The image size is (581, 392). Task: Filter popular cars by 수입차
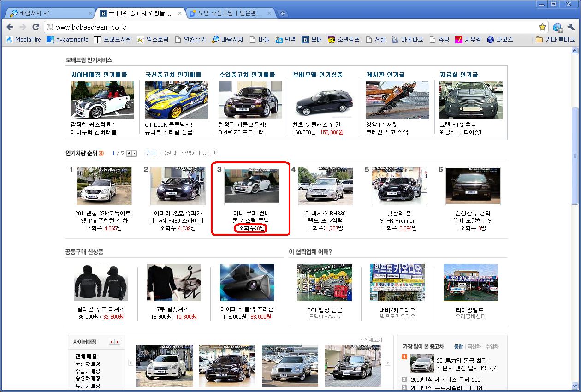[189, 153]
